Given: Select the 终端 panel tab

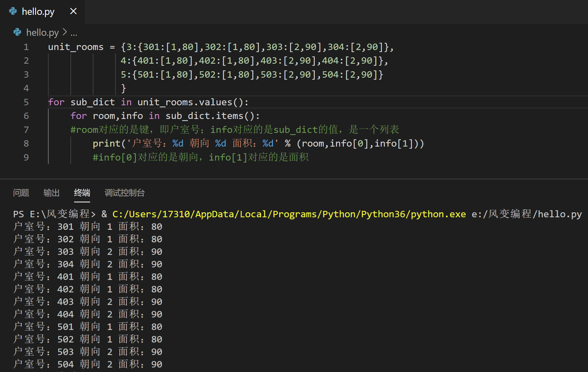Looking at the screenshot, I should click(82, 193).
